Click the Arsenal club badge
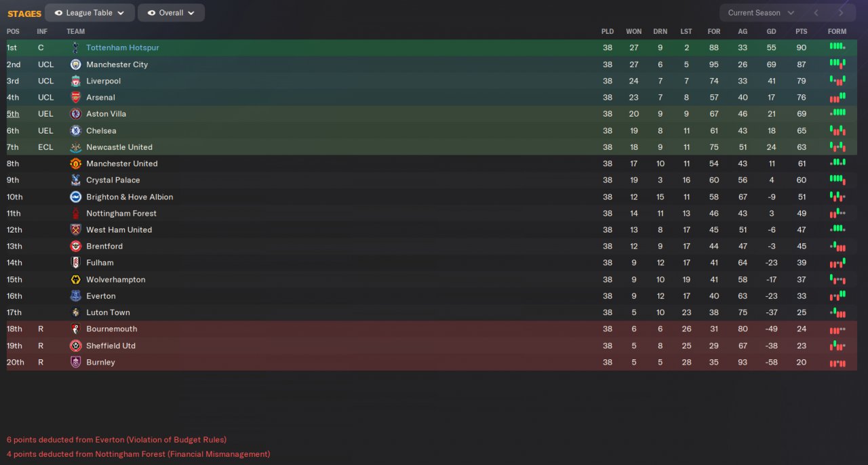The width and height of the screenshot is (868, 465). [x=75, y=98]
